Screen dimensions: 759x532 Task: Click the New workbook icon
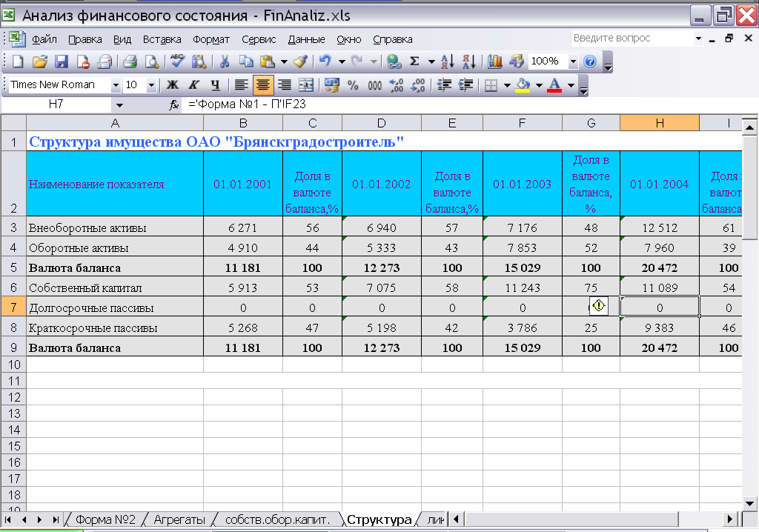[x=18, y=61]
